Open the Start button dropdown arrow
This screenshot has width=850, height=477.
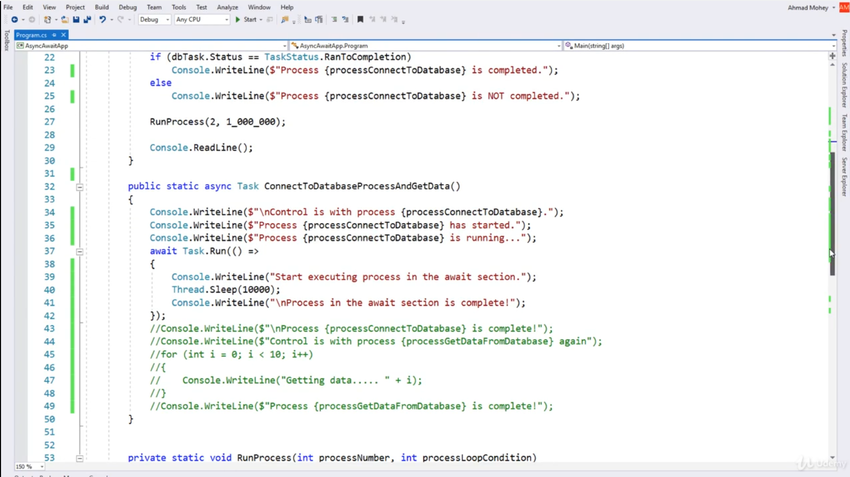coord(261,20)
